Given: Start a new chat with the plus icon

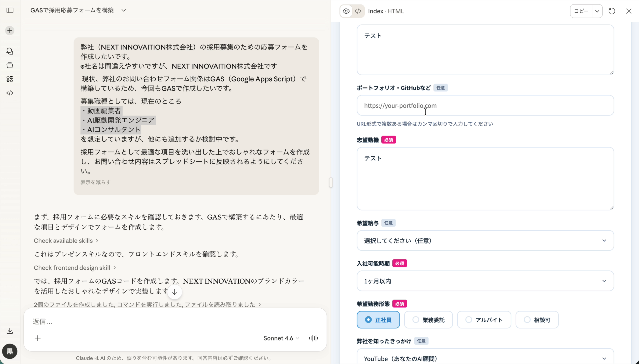Looking at the screenshot, I should click(x=10, y=30).
